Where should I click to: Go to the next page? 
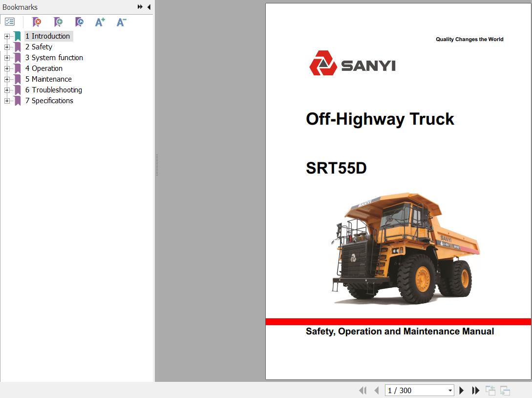(462, 391)
